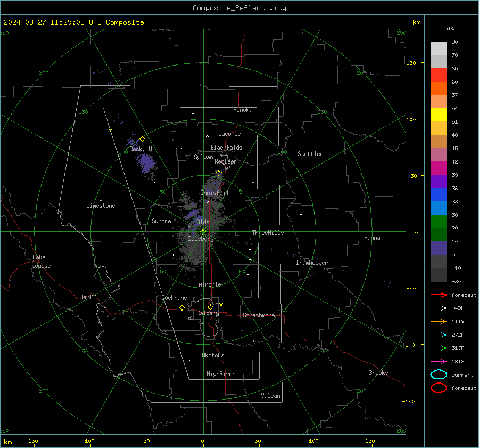Select the yellow V marker northwest of RockyMH

[x=111, y=130]
